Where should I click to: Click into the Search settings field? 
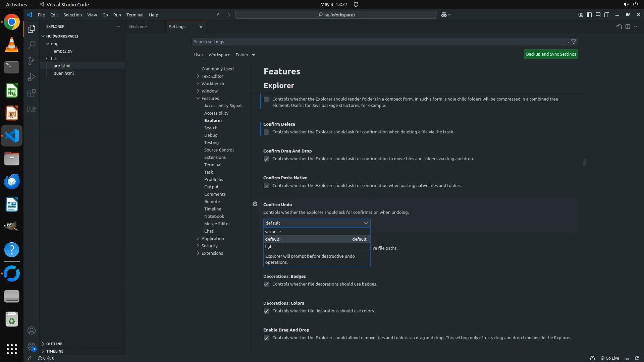pyautogui.click(x=376, y=42)
